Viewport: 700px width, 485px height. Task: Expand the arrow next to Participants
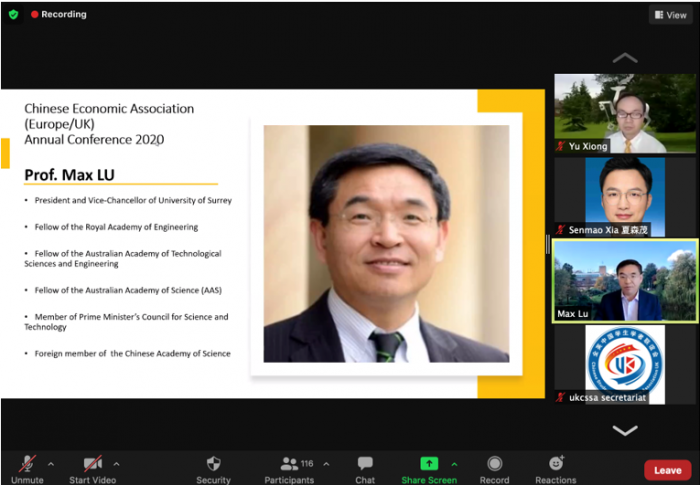(326, 464)
